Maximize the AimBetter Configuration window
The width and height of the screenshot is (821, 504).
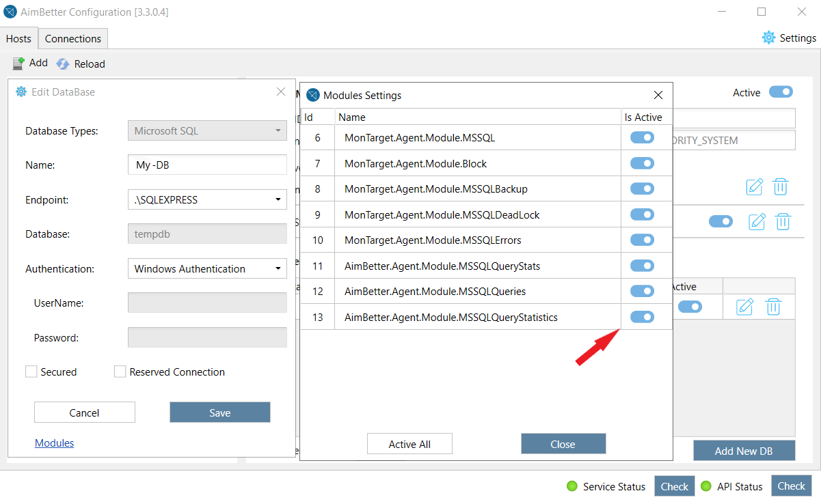tap(762, 12)
